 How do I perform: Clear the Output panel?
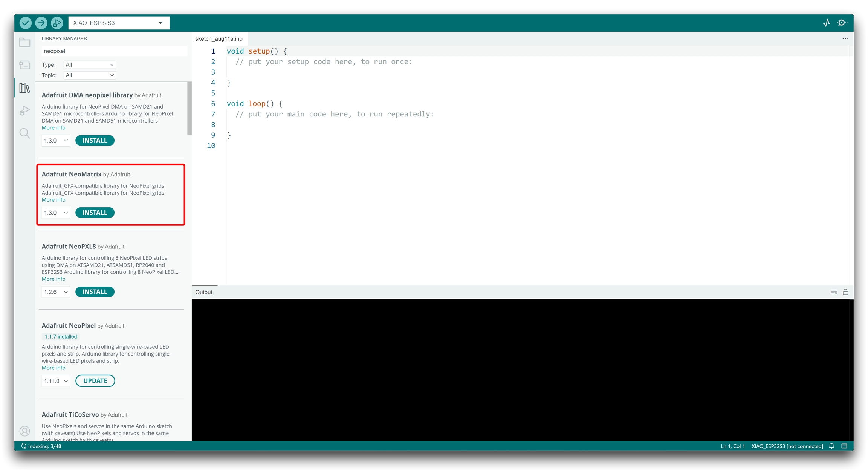[834, 292]
